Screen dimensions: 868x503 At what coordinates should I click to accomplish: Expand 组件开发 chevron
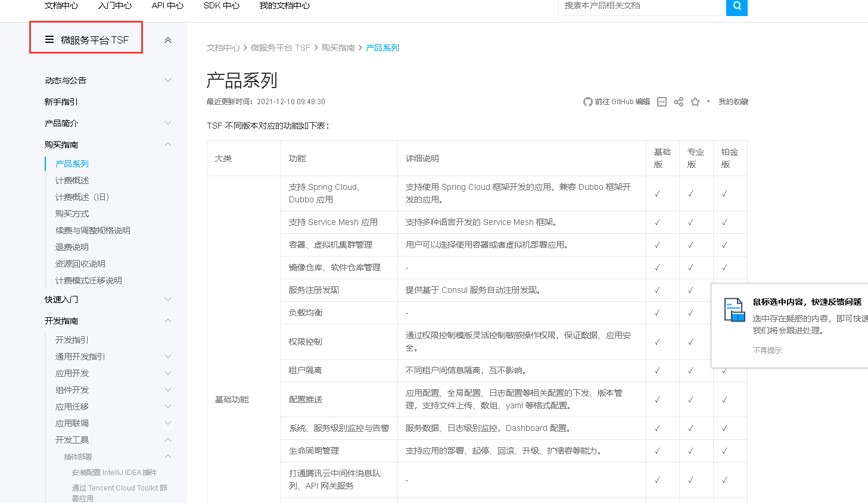pyautogui.click(x=168, y=390)
